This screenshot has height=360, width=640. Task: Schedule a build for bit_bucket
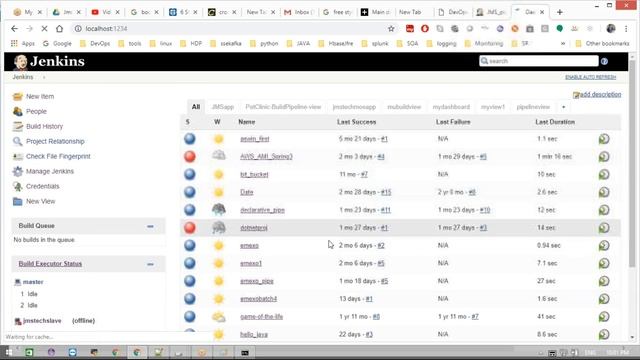pyautogui.click(x=604, y=174)
